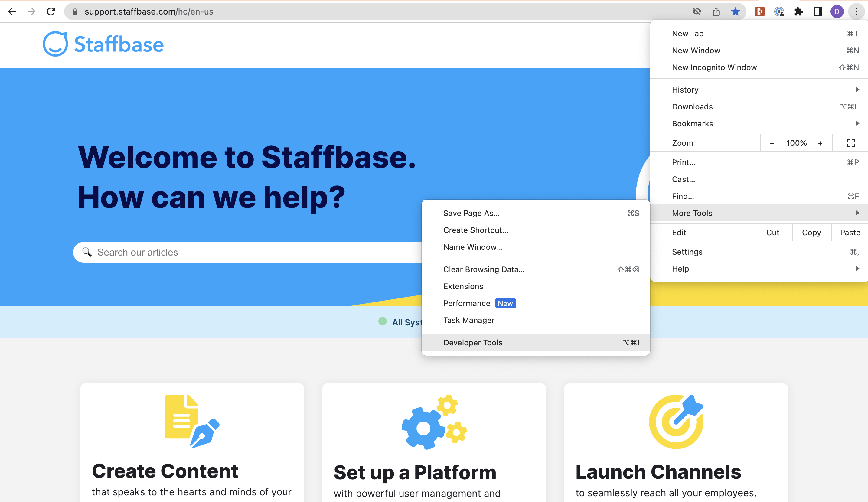
Task: Click the All Systems status link
Action: point(407,322)
